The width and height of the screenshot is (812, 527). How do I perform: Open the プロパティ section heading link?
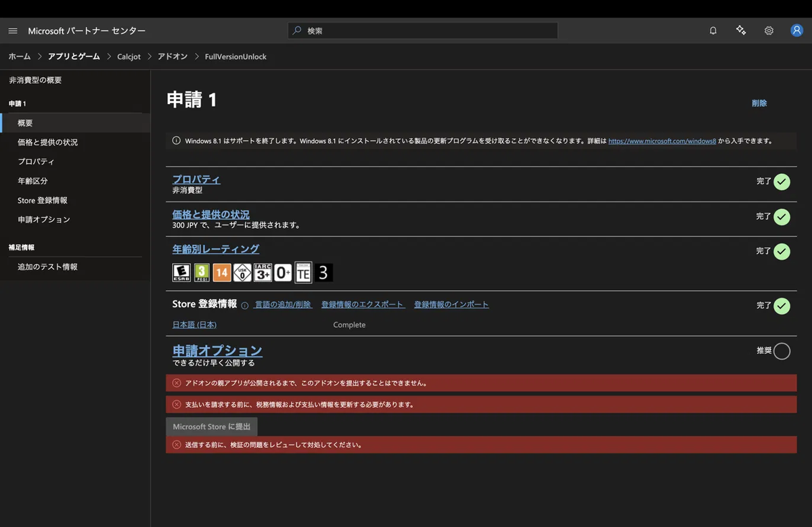tap(196, 179)
